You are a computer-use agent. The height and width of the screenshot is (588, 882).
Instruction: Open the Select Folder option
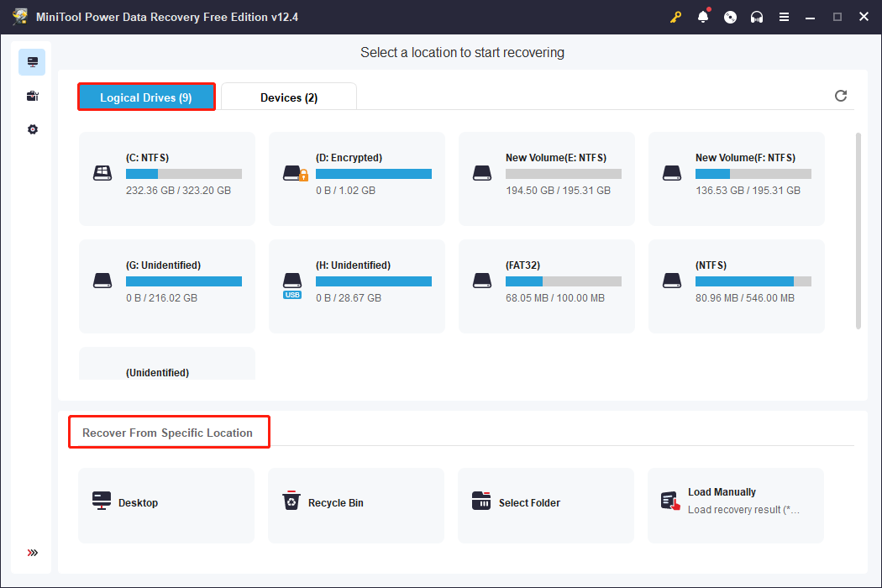pyautogui.click(x=546, y=504)
